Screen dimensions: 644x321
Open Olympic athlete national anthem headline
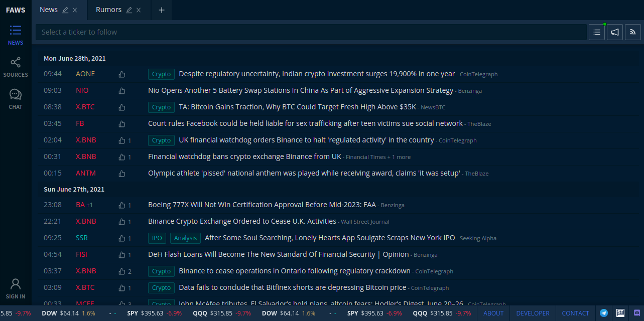pyautogui.click(x=304, y=173)
